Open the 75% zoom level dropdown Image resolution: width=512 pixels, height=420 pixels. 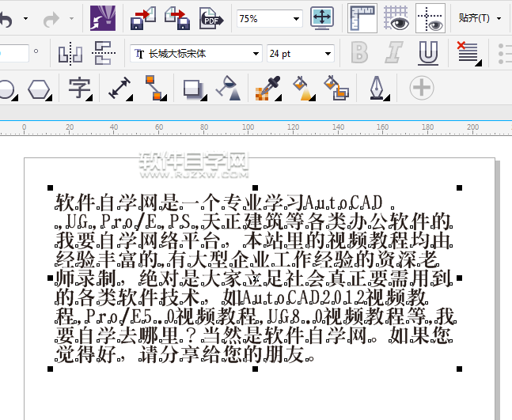(296, 19)
